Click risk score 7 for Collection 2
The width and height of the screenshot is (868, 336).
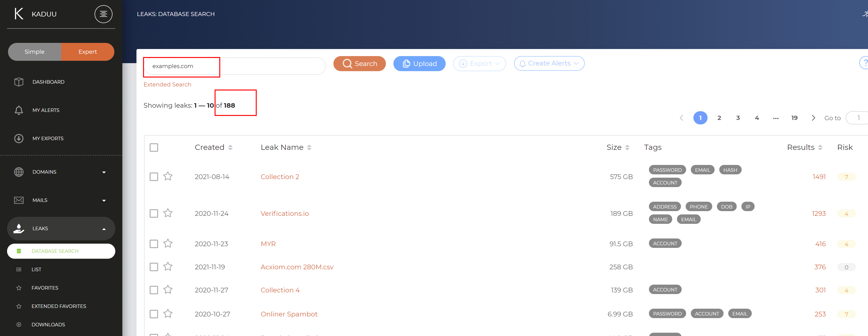tap(846, 177)
